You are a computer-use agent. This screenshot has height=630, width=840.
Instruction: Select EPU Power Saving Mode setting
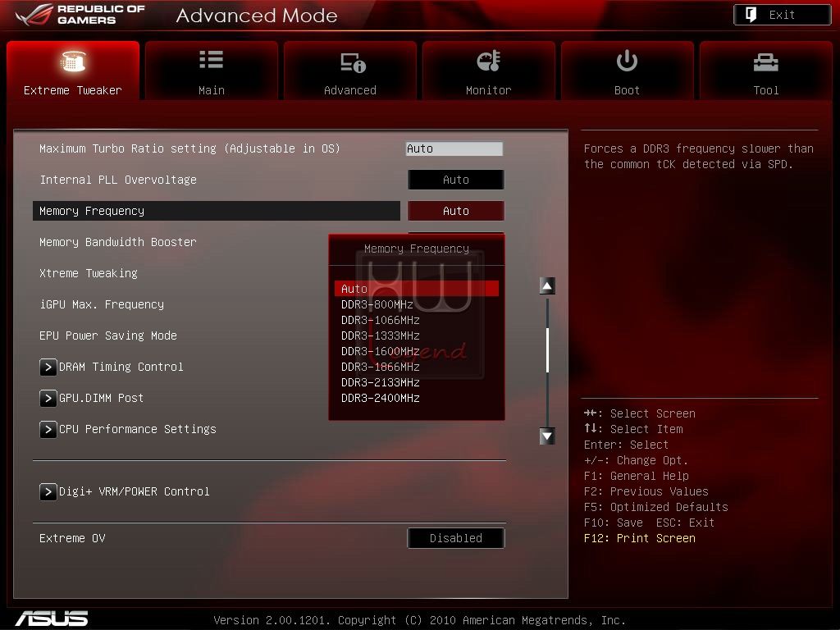[x=108, y=336]
